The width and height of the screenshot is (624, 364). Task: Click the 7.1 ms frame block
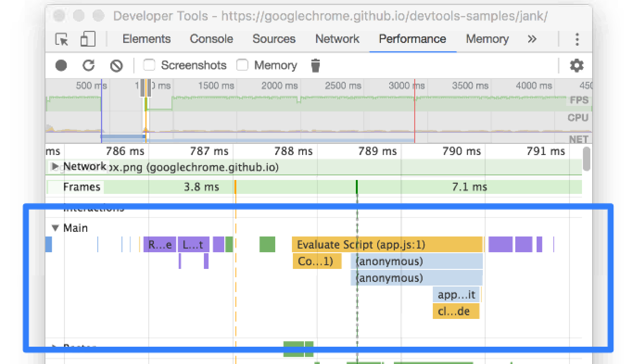[x=469, y=187]
